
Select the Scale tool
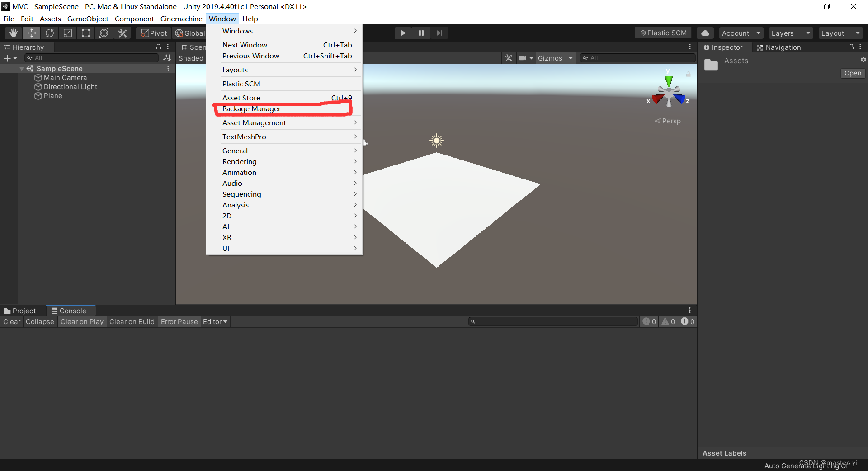pyautogui.click(x=68, y=33)
